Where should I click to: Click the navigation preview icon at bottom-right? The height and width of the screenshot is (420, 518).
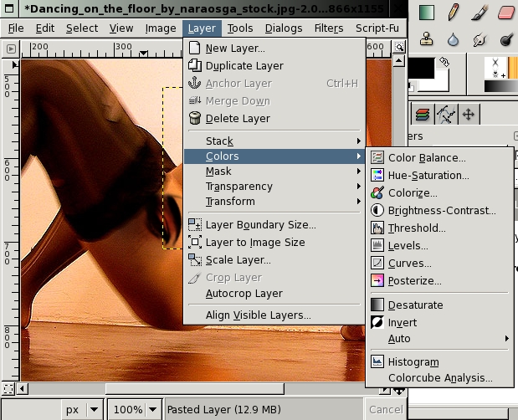(x=399, y=391)
